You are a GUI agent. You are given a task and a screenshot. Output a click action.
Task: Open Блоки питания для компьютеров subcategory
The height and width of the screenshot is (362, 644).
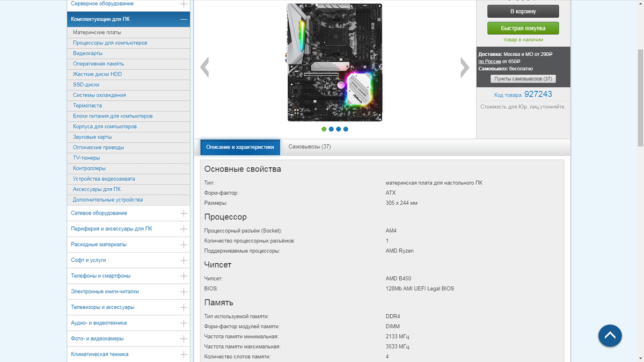[113, 116]
